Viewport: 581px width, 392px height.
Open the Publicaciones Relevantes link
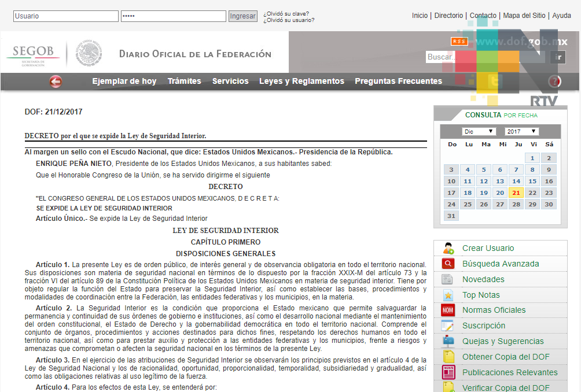tap(510, 372)
